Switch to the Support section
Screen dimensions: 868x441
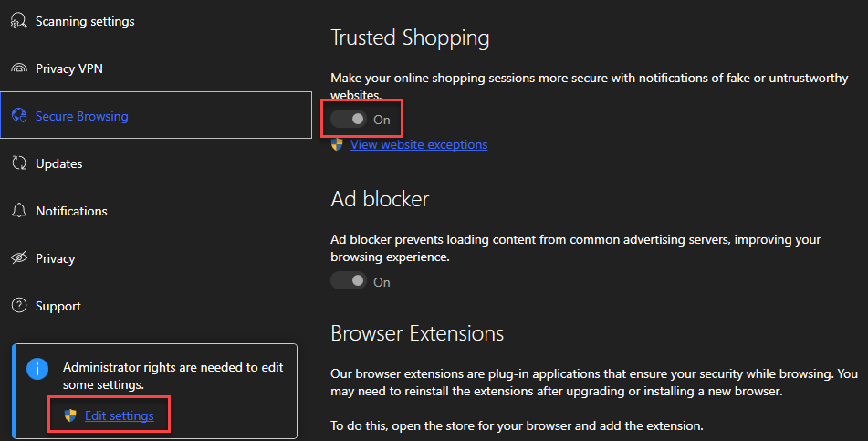pyautogui.click(x=58, y=306)
